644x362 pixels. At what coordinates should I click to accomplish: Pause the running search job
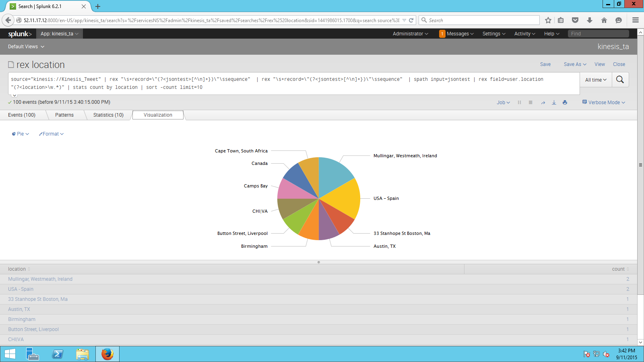519,102
